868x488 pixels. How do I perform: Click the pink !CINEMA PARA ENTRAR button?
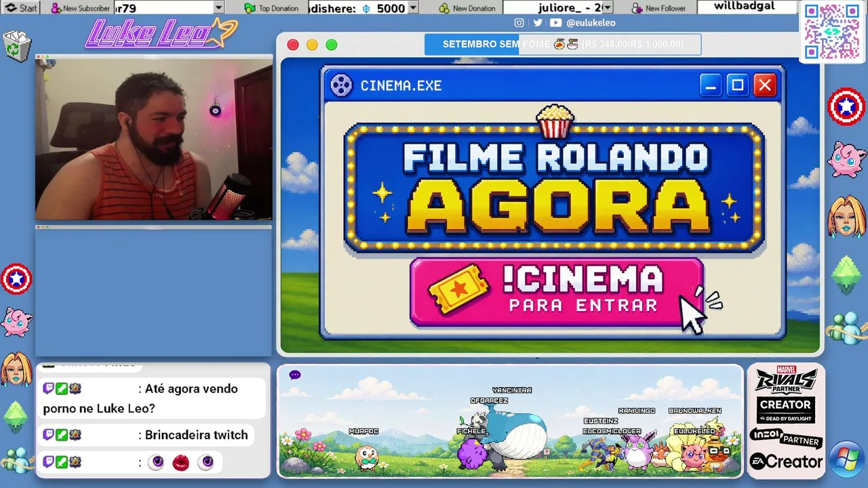[x=557, y=292]
